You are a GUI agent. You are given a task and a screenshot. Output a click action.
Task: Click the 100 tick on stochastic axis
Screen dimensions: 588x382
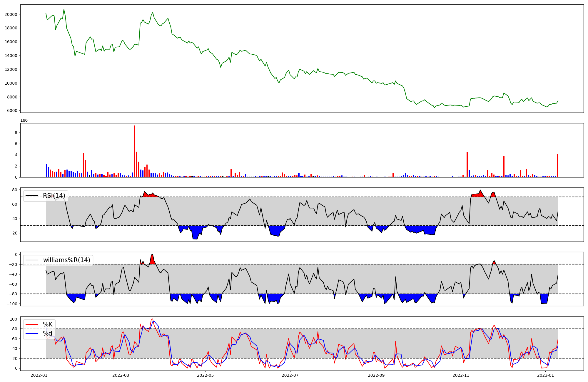(x=14, y=319)
